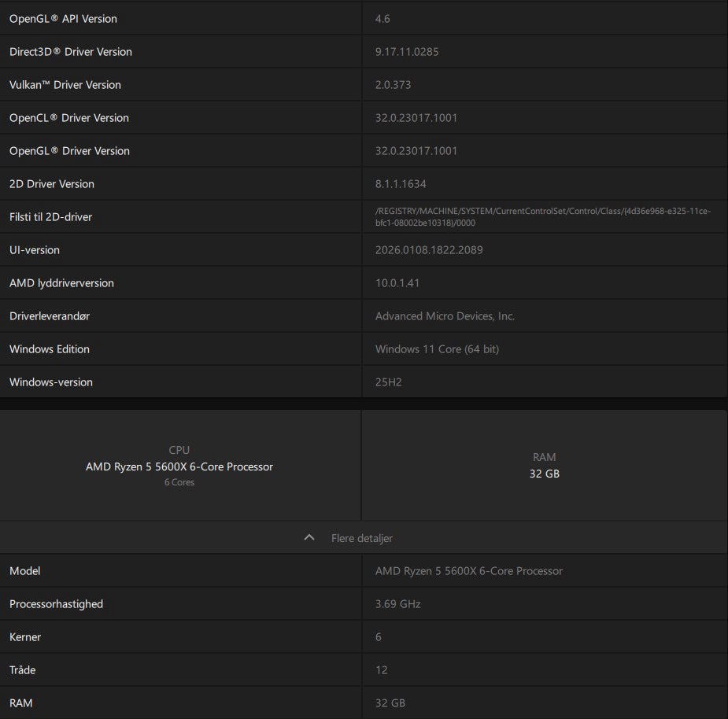Click the OpenGL Driver Version value 32.0.23017.1001
Screen dimensions: 728x719
coord(416,151)
